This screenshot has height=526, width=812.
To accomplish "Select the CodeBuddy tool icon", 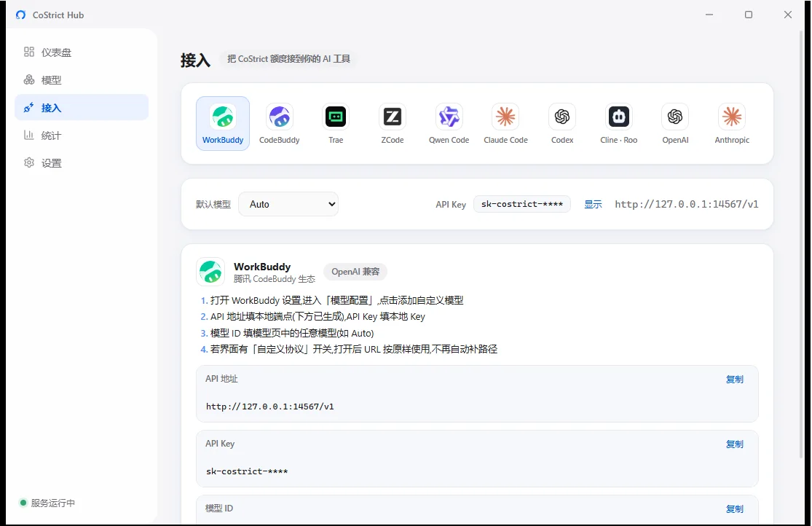I will (x=279, y=123).
